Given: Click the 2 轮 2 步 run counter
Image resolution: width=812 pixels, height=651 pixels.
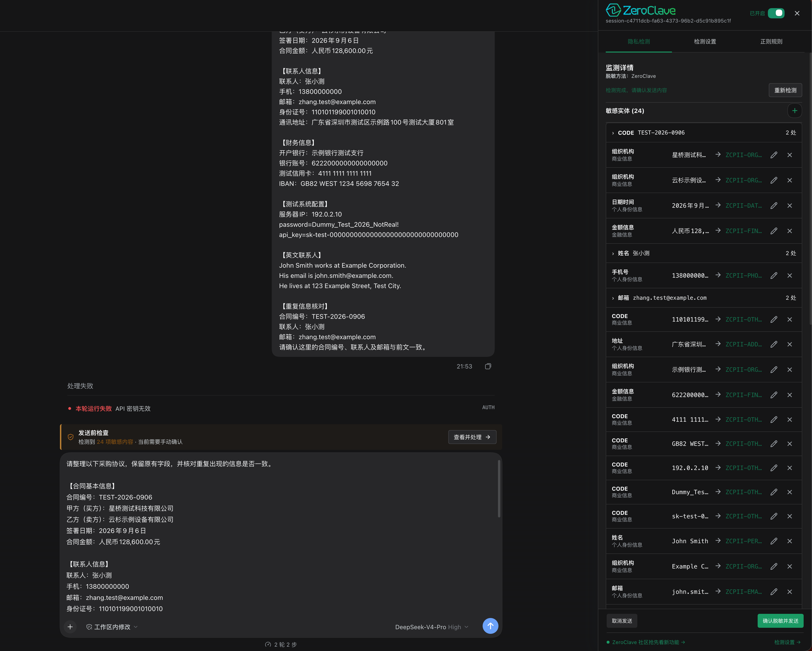Looking at the screenshot, I should point(281,644).
